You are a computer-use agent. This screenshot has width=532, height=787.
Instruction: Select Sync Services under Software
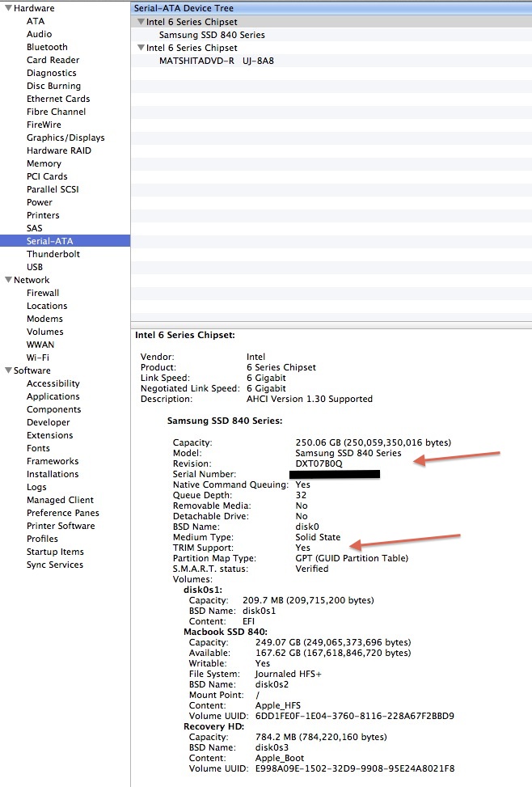click(x=55, y=565)
